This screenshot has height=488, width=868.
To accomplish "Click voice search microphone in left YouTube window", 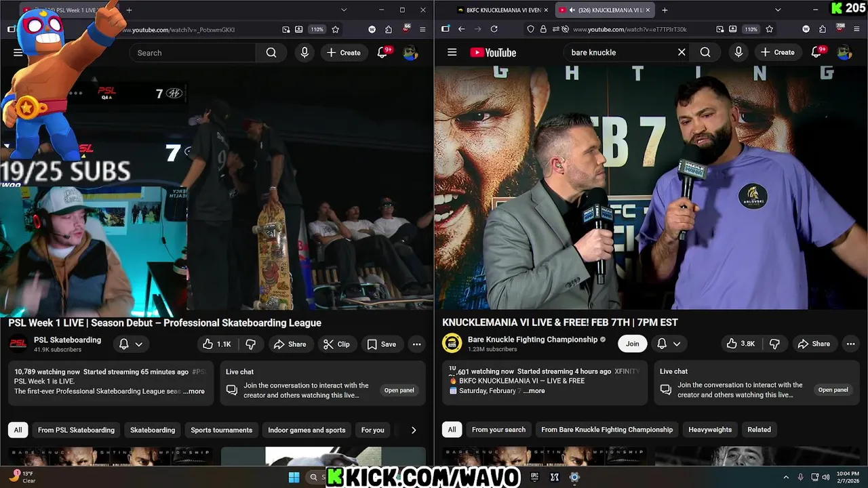I will (304, 53).
